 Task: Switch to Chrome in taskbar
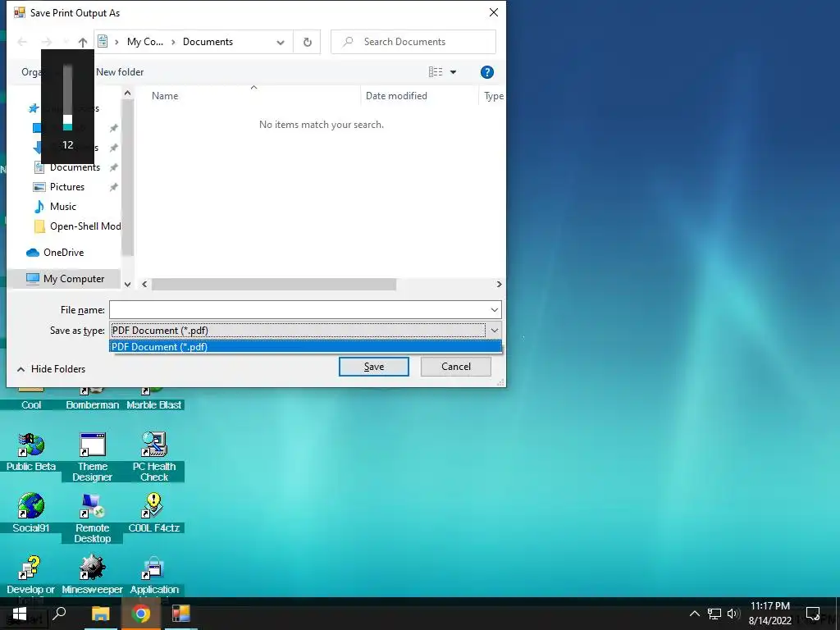(x=141, y=614)
